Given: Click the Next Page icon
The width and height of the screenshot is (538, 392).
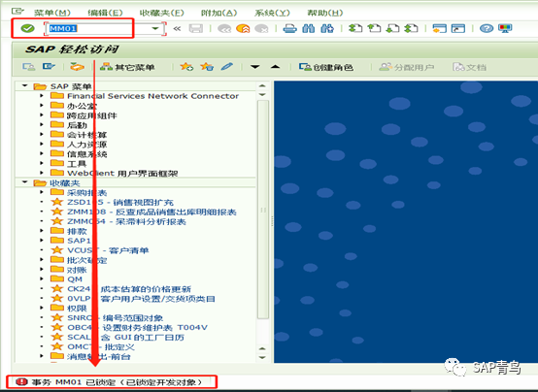Looking at the screenshot, I should tap(392, 28).
